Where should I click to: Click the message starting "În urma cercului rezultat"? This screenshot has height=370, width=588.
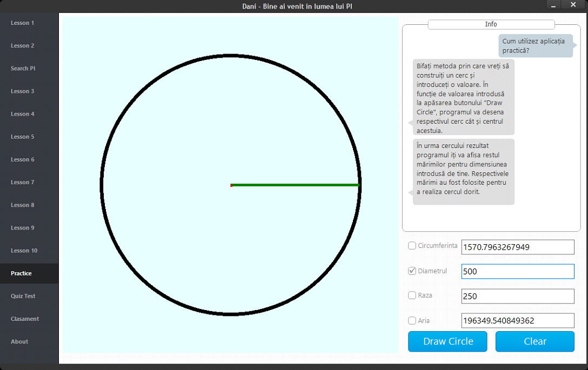point(464,172)
